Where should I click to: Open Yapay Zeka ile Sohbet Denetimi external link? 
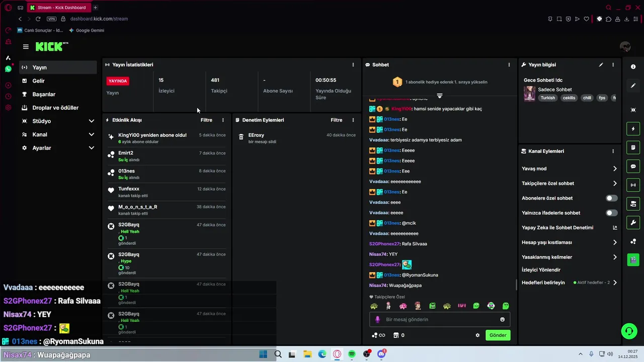click(x=615, y=228)
